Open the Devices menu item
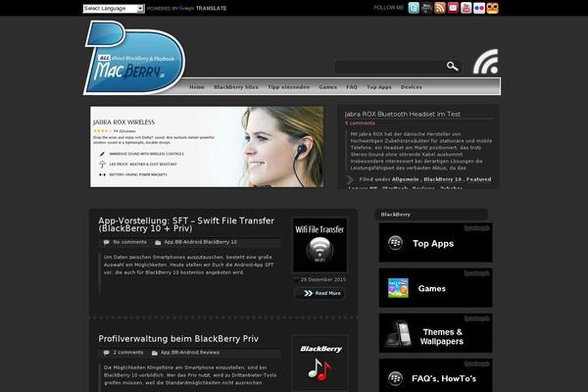The width and height of the screenshot is (588, 392). (412, 87)
